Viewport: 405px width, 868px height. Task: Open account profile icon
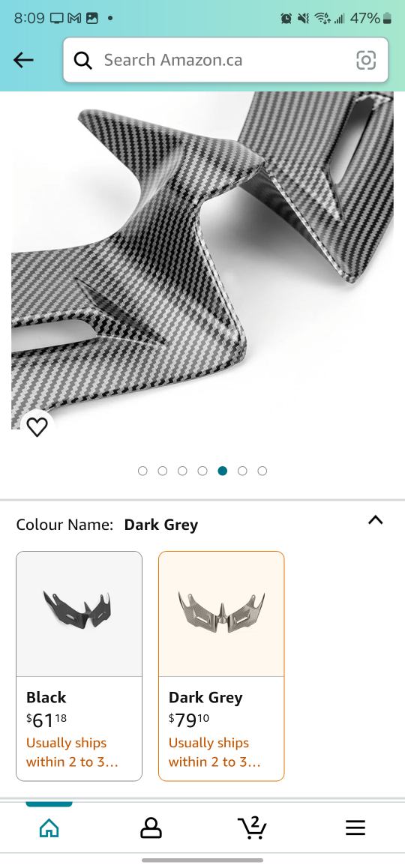click(151, 828)
